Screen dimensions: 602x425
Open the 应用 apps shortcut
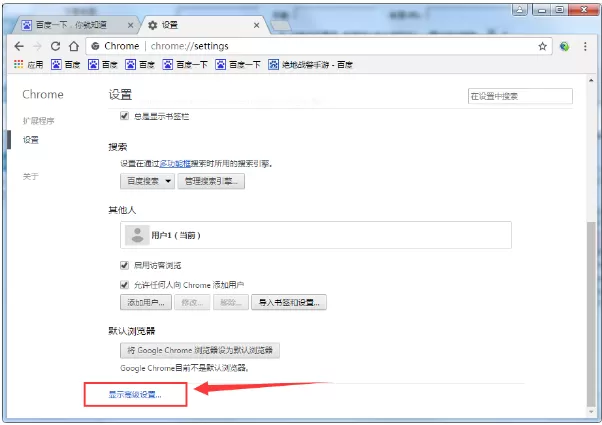point(28,64)
